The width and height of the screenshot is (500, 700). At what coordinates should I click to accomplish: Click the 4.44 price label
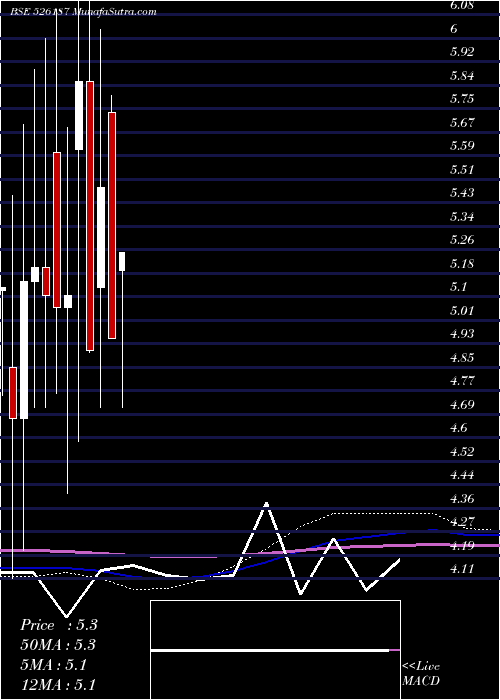tap(462, 475)
